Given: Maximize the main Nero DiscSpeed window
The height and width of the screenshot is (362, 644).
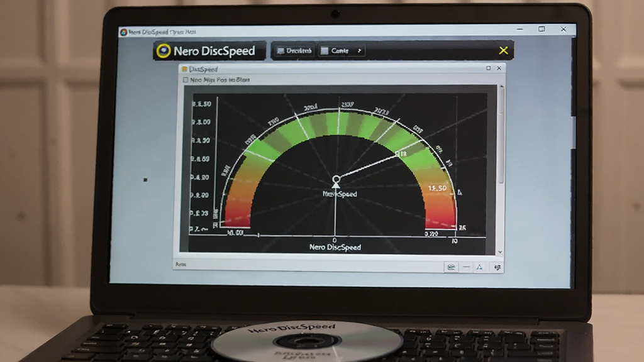Looking at the screenshot, I should click(x=541, y=29).
